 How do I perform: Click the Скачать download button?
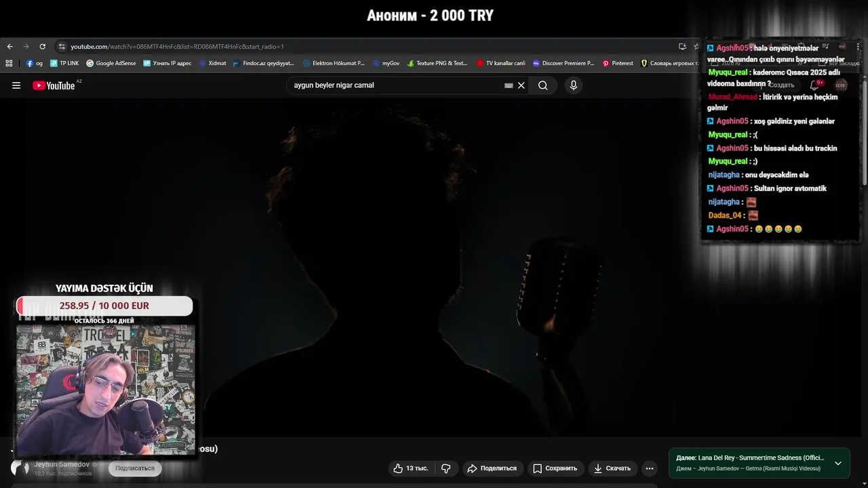pos(612,468)
